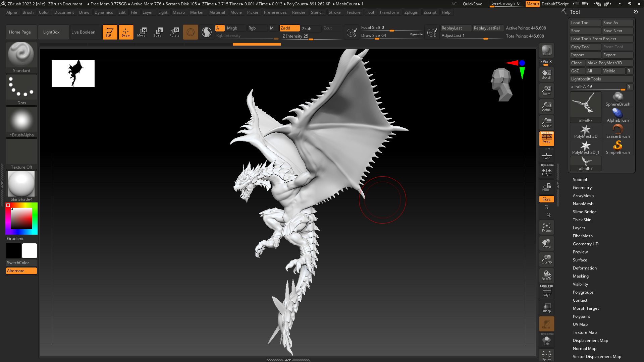The image size is (644, 362).
Task: Expand the Geometry section
Action: tap(582, 188)
